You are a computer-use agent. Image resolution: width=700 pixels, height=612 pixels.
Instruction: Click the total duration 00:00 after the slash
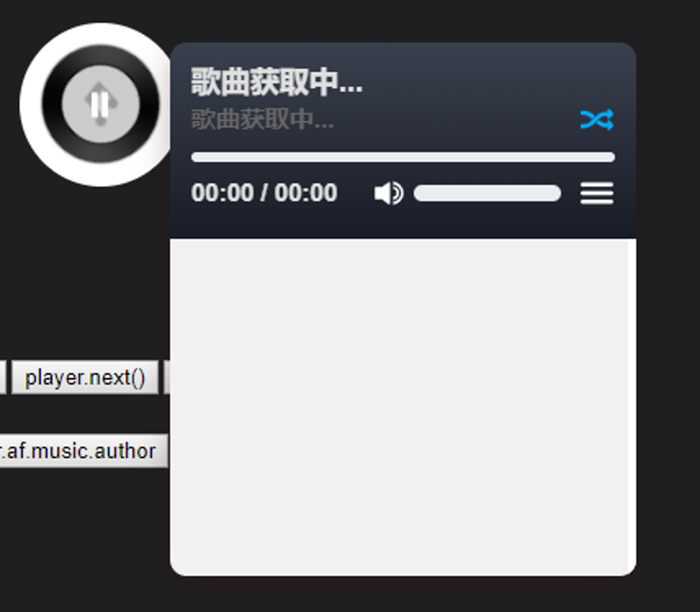point(305,193)
